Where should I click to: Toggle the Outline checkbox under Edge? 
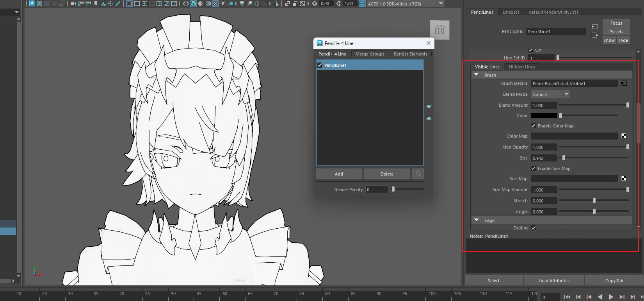(534, 228)
